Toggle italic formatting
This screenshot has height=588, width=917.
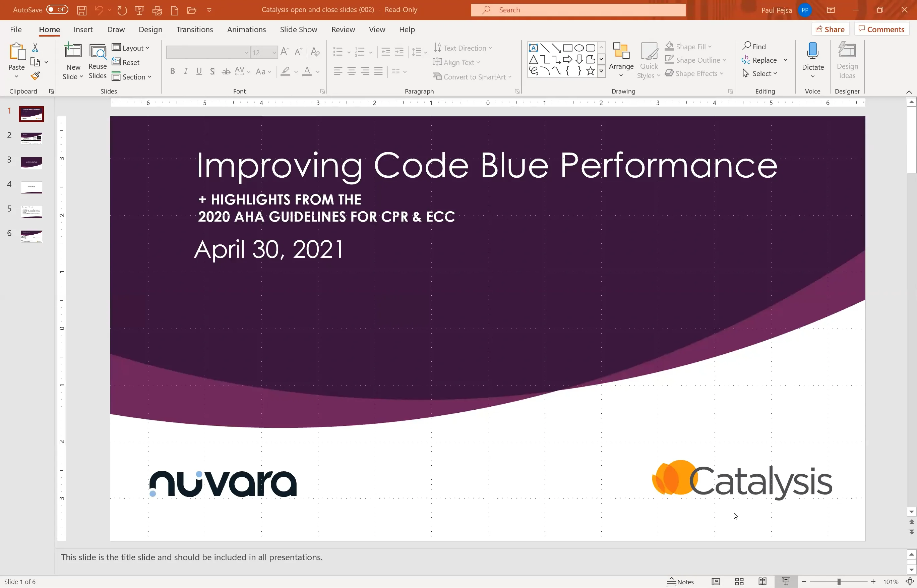click(186, 71)
